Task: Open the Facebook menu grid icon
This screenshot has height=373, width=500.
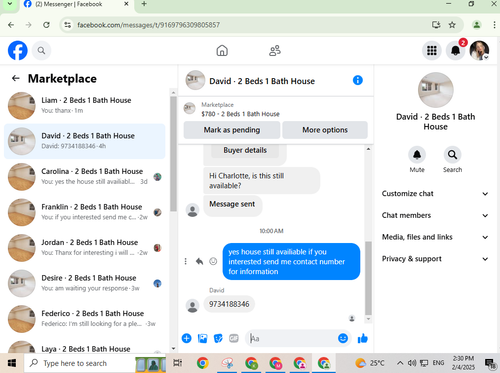Action: click(432, 51)
